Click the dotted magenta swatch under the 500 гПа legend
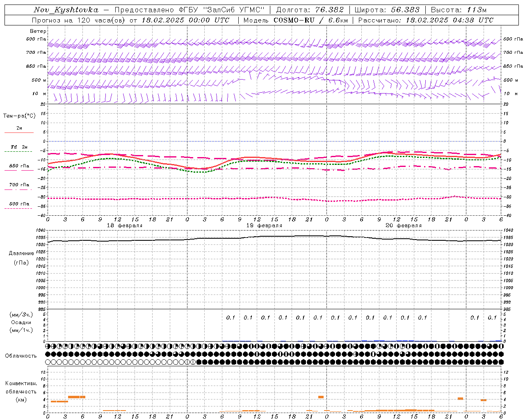Screen dimensions: 525x420 18,208
